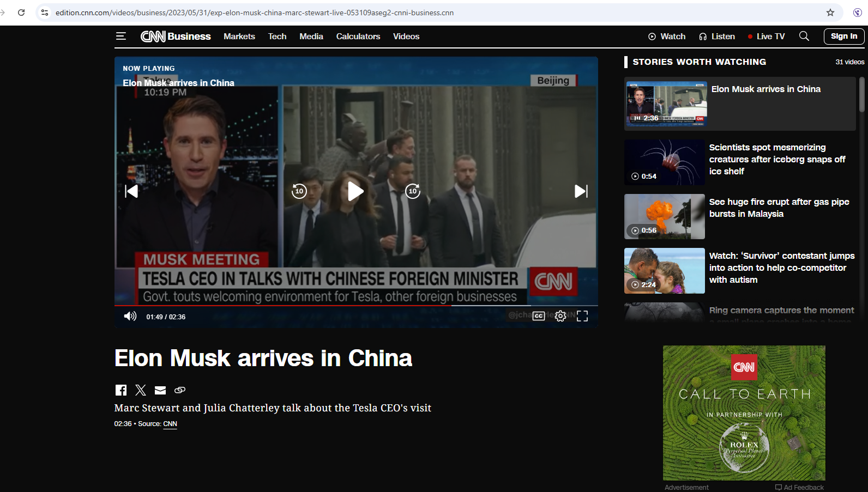This screenshot has height=492, width=868.
Task: Play the paused video
Action: 355,191
